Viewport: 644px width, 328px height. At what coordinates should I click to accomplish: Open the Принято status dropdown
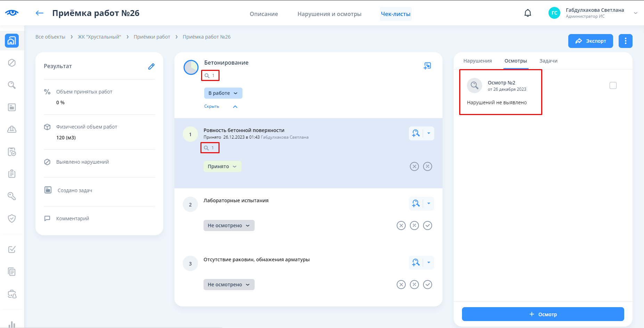point(222,166)
